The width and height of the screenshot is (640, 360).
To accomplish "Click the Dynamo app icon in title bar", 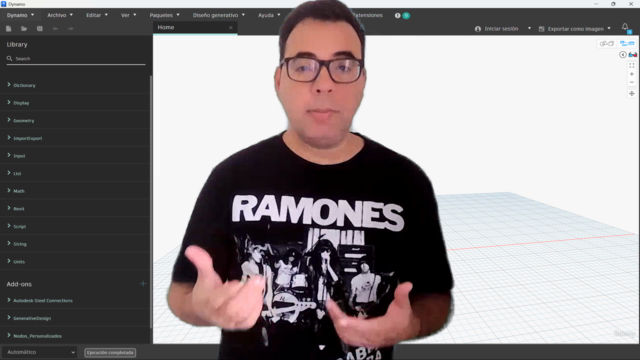I will click(x=4, y=4).
